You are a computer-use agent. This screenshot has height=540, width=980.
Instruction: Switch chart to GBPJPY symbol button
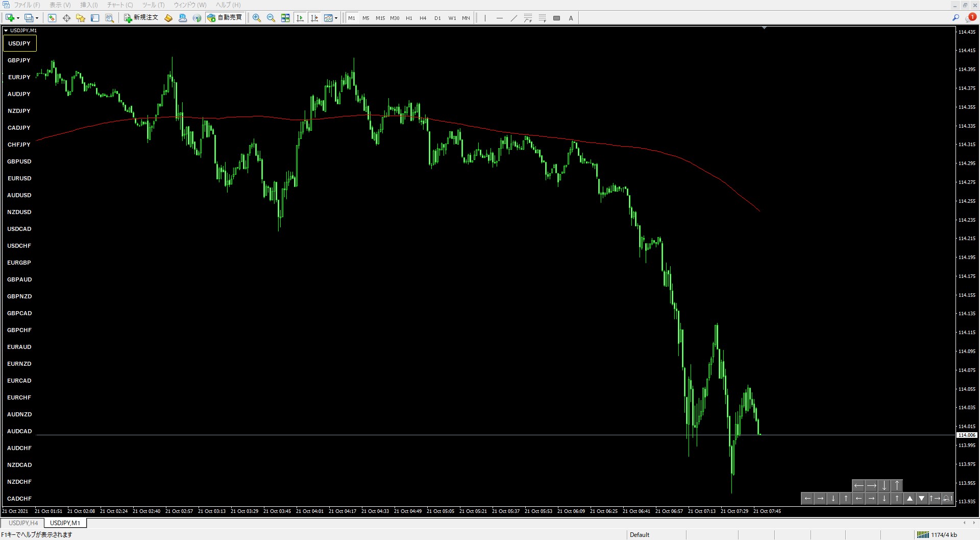(19, 60)
